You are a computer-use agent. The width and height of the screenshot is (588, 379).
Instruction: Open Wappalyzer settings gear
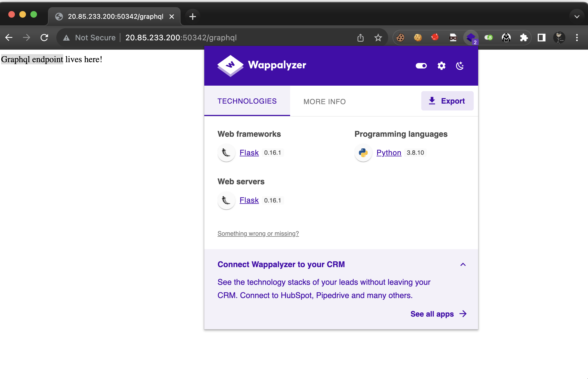coord(441,66)
